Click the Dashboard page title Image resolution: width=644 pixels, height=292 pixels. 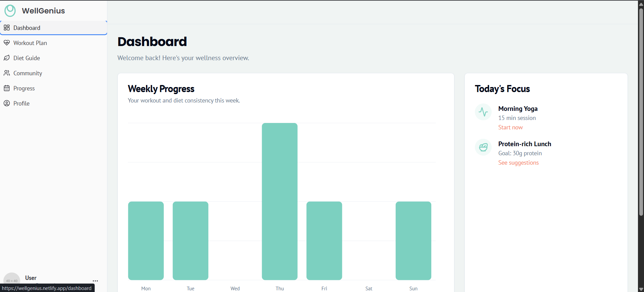pos(152,42)
